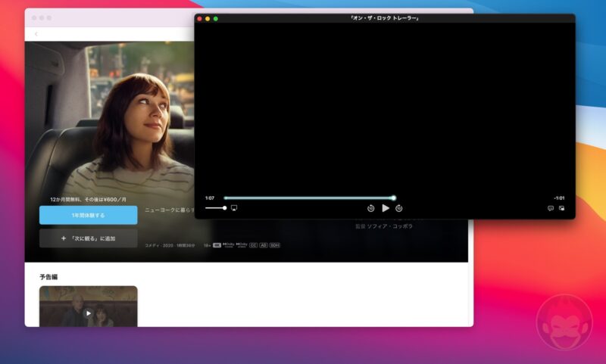Image resolution: width=606 pixels, height=364 pixels.
Task: Enable picture-in-picture in the player
Action: (x=561, y=208)
